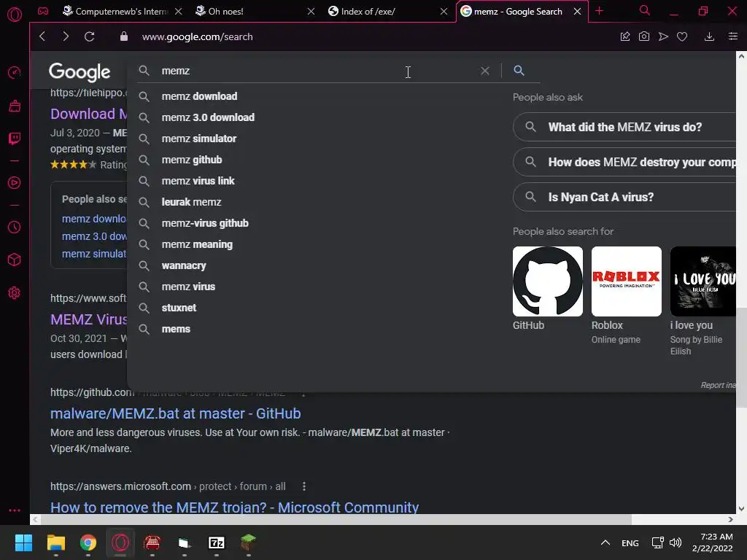
Task: Close the memz Google Search tab
Action: pyautogui.click(x=578, y=12)
